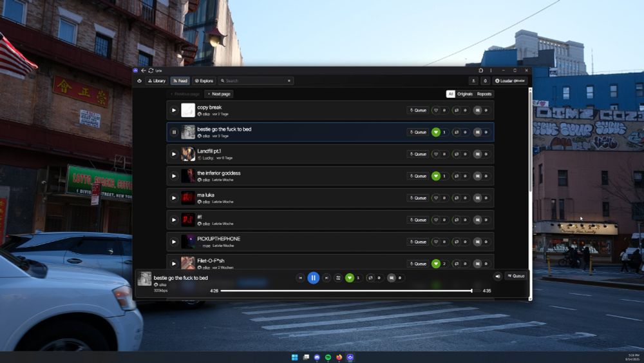This screenshot has height=363, width=644.
Task: Play the 'Filet-O-F*sh' track
Action: click(174, 264)
